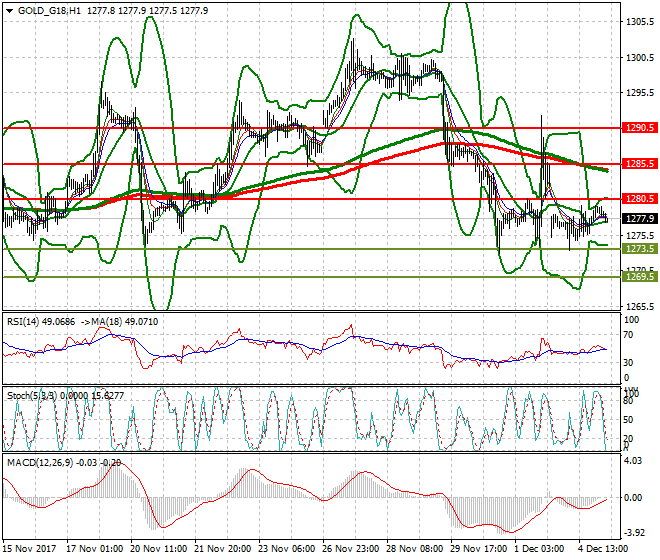660x560 pixels.
Task: Click the 4.03 value on MACD scale
Action: pos(632,461)
